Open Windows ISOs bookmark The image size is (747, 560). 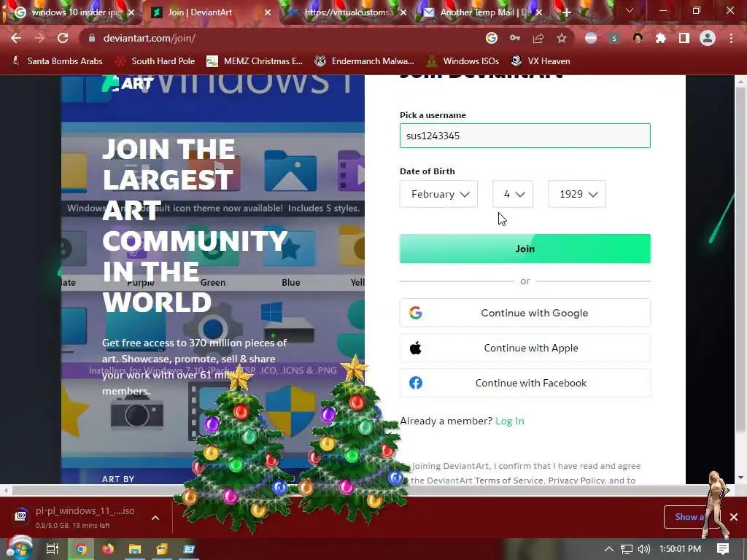pyautogui.click(x=463, y=61)
